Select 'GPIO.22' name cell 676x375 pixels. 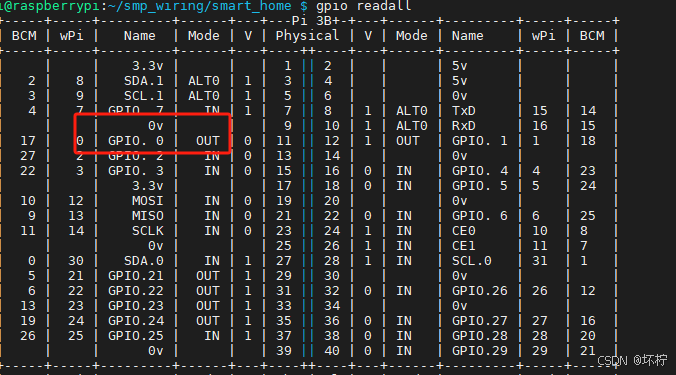click(136, 291)
